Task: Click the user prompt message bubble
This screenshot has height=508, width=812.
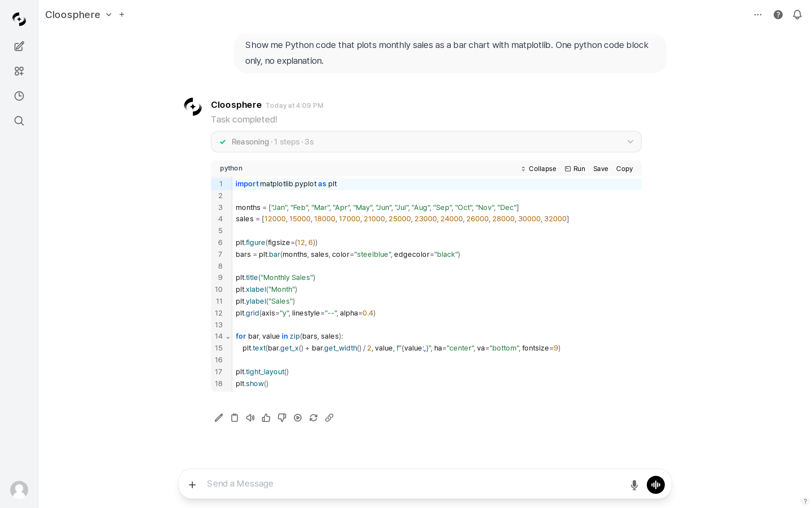Action: coord(450,53)
